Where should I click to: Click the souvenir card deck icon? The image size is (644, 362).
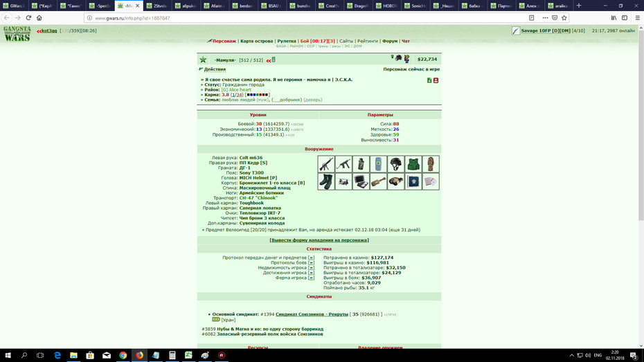coord(431,181)
